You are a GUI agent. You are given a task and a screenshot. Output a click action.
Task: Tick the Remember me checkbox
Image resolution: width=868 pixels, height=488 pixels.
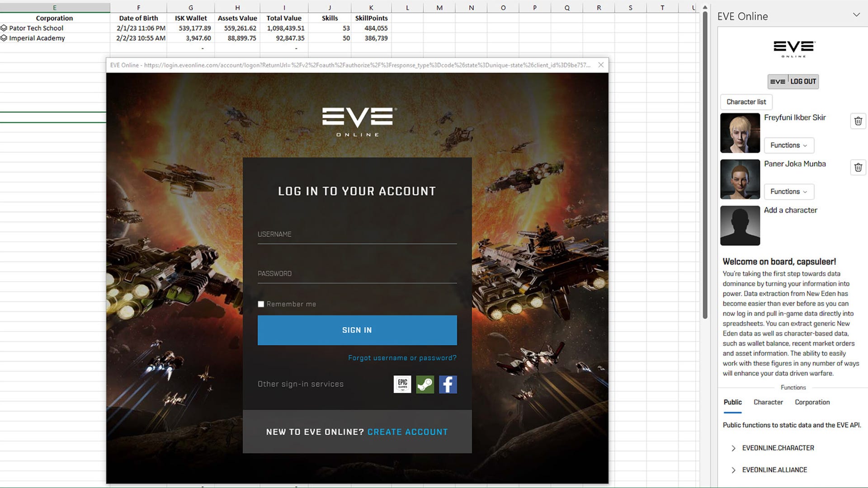pos(261,304)
